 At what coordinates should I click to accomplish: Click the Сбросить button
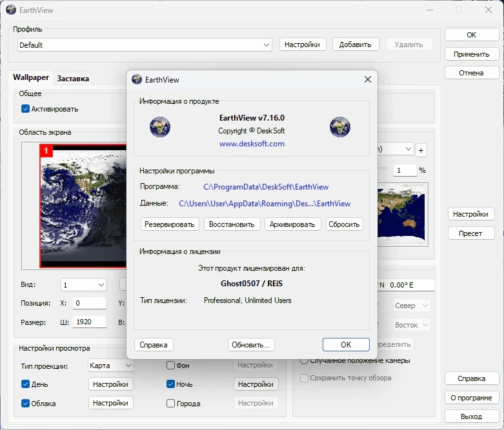344,224
